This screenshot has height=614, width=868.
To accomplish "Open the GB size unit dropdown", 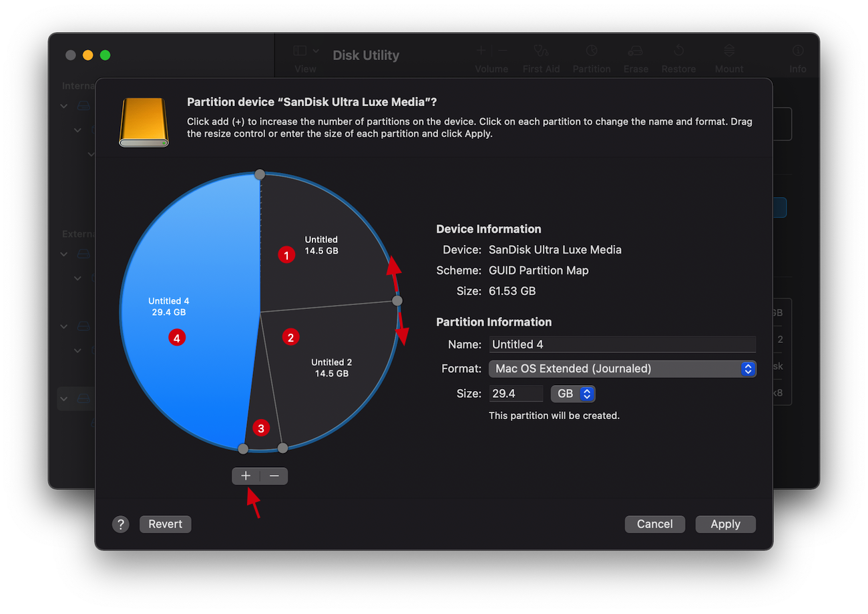I will coord(573,394).
